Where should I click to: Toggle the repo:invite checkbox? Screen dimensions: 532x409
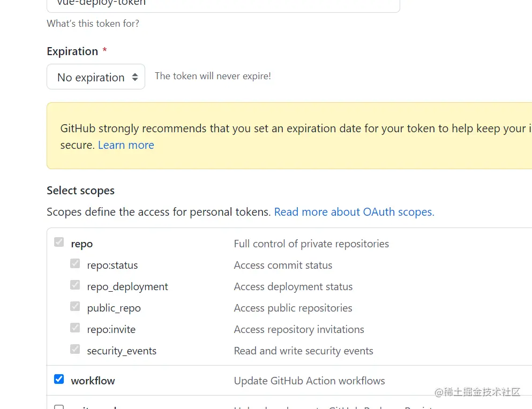coord(75,328)
